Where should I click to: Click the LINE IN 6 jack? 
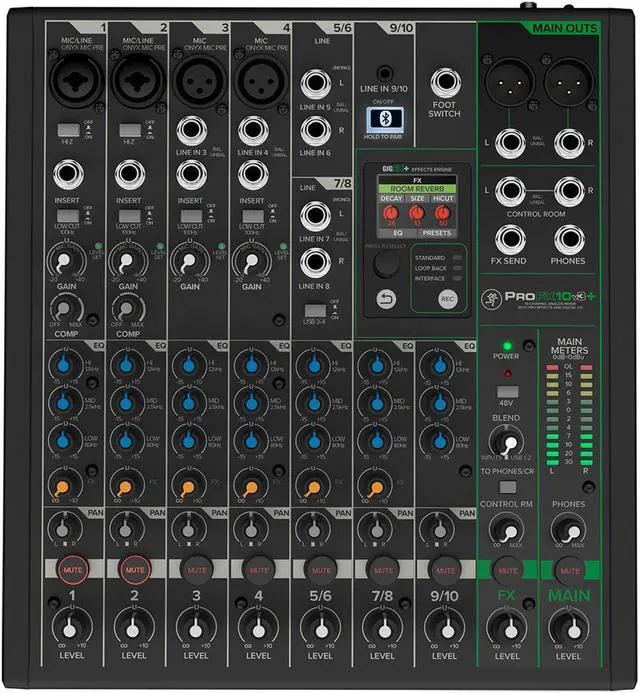(x=316, y=130)
